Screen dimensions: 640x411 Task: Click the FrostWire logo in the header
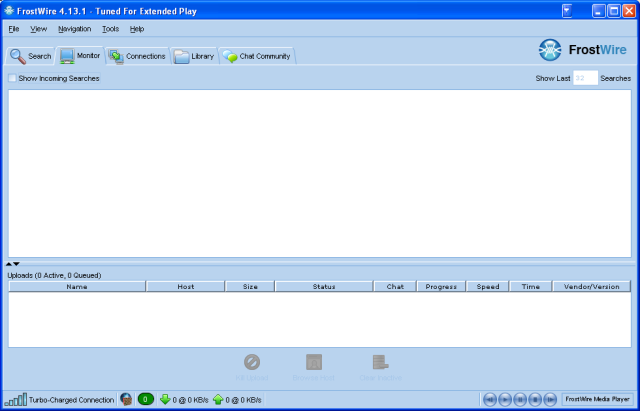tap(582, 50)
